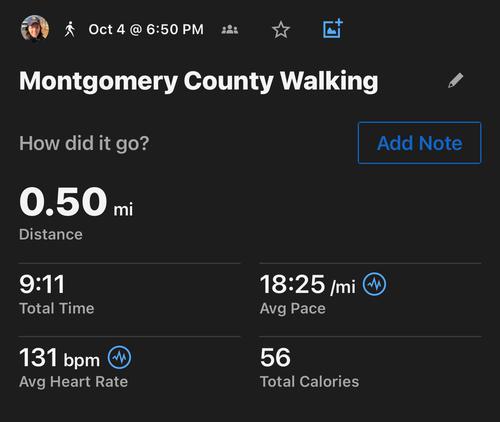Tap the 18:25 /mi pace value

pyautogui.click(x=307, y=285)
